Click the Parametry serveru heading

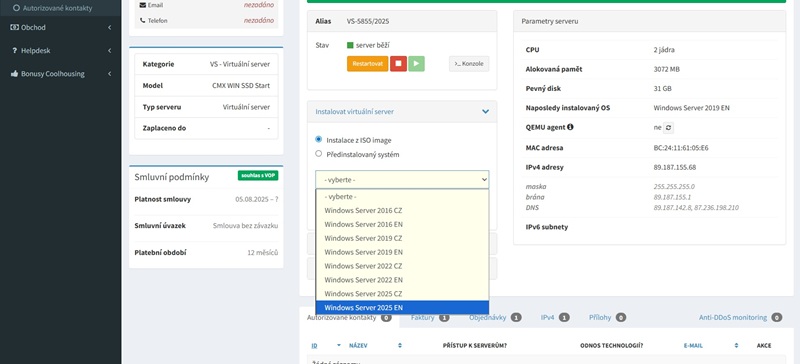549,21
